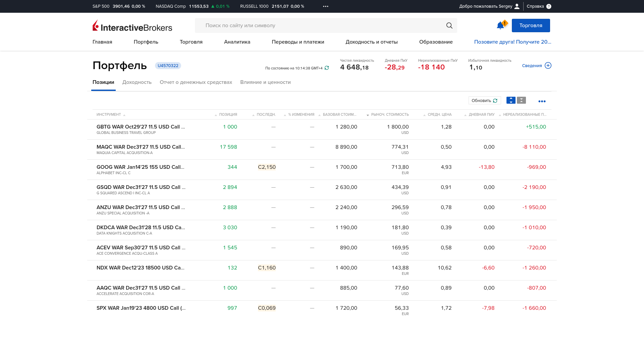Open the Переводы и платежи menu
The height and width of the screenshot is (348, 644).
(298, 42)
